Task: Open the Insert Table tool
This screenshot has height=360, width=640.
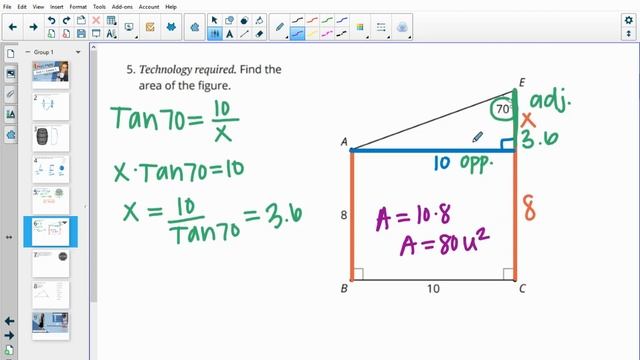Action: [111, 20]
